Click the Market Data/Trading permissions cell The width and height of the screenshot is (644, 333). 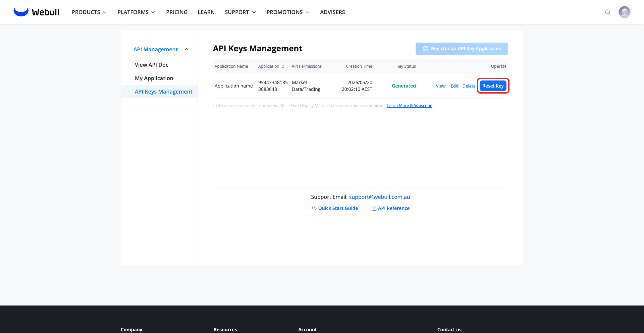(306, 86)
